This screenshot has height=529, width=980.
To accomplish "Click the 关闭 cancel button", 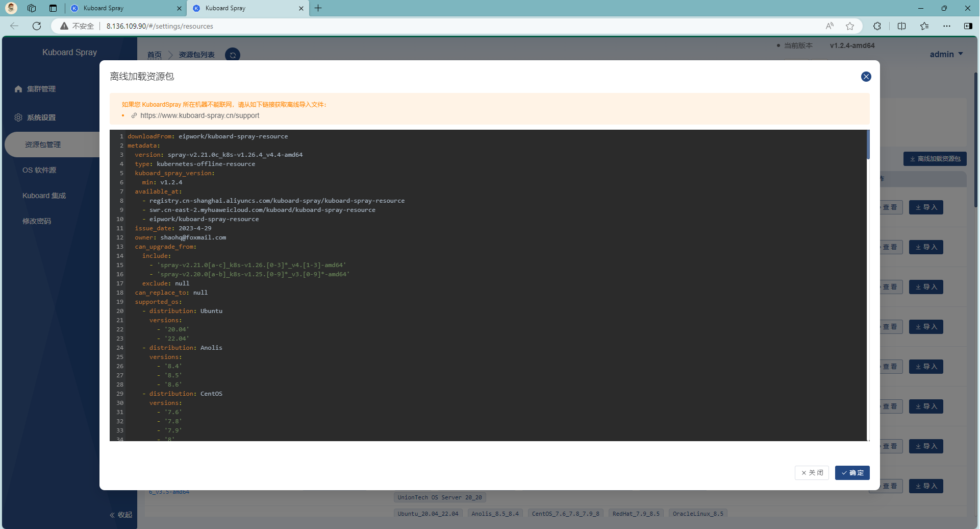I will pos(812,473).
